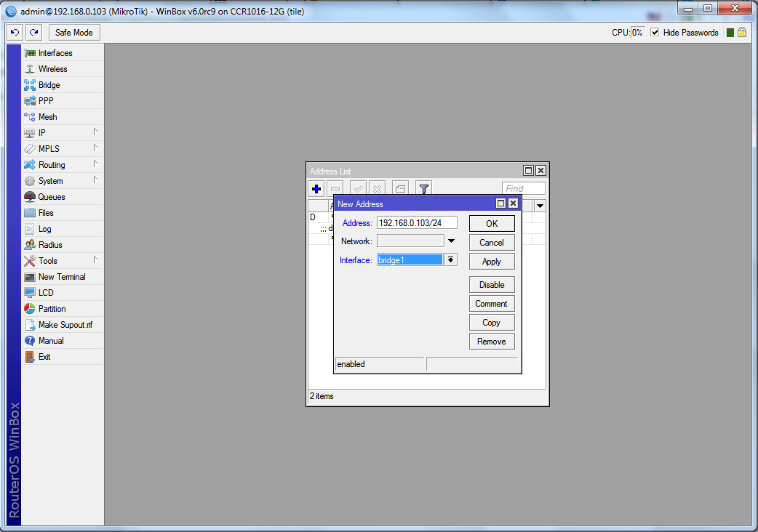Launch New Terminal from the sidebar
The width and height of the screenshot is (758, 532).
[62, 277]
